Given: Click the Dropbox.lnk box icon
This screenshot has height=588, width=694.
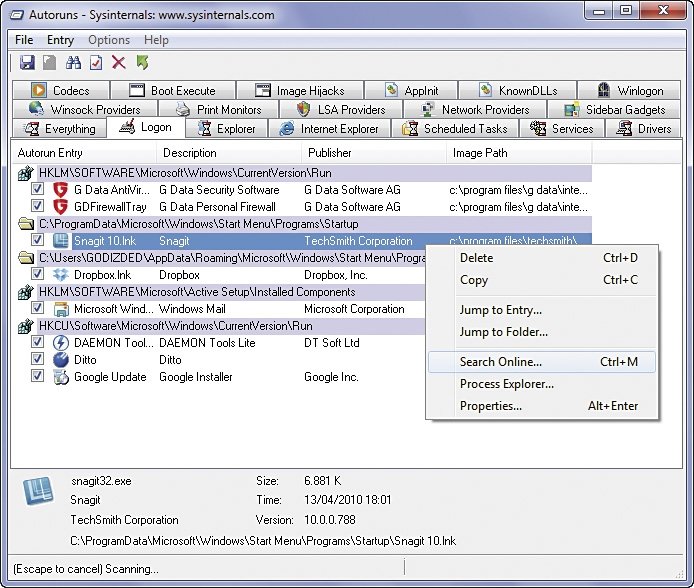Looking at the screenshot, I should [x=60, y=275].
